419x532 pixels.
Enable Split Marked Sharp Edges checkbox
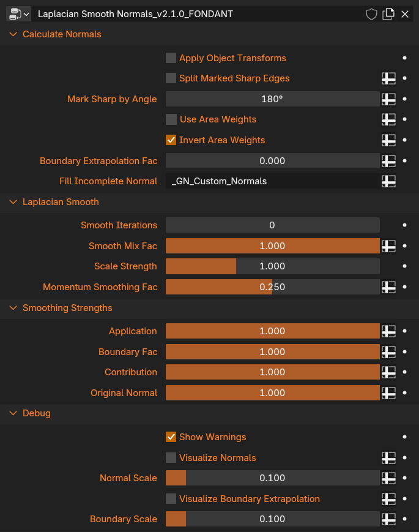click(x=171, y=78)
